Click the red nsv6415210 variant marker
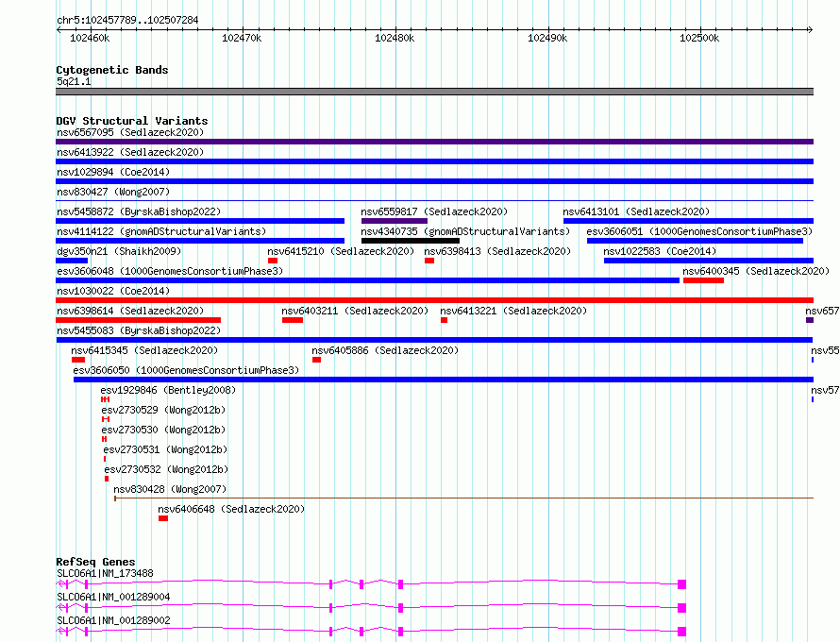 (273, 261)
